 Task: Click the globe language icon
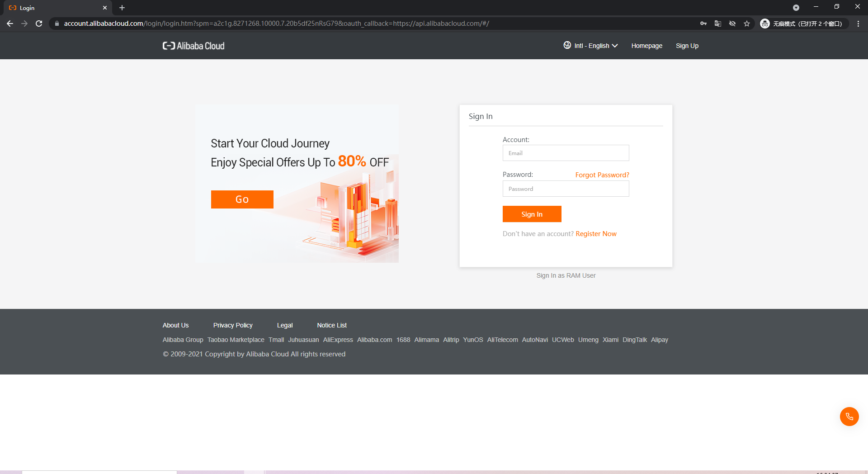click(x=567, y=45)
